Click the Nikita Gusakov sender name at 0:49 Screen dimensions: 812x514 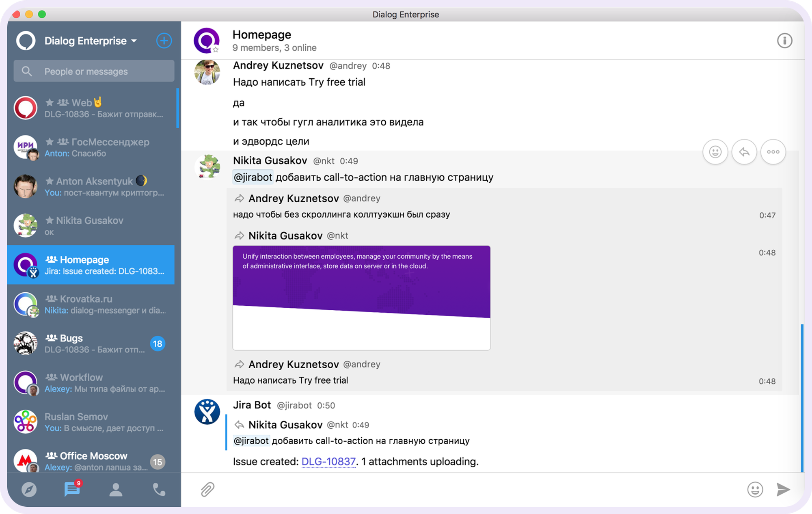pos(270,161)
